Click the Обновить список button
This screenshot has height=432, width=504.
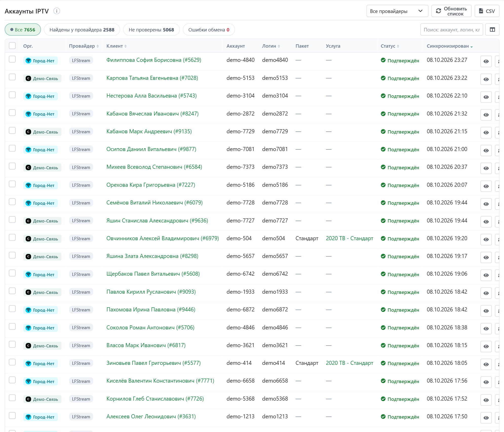[451, 11]
